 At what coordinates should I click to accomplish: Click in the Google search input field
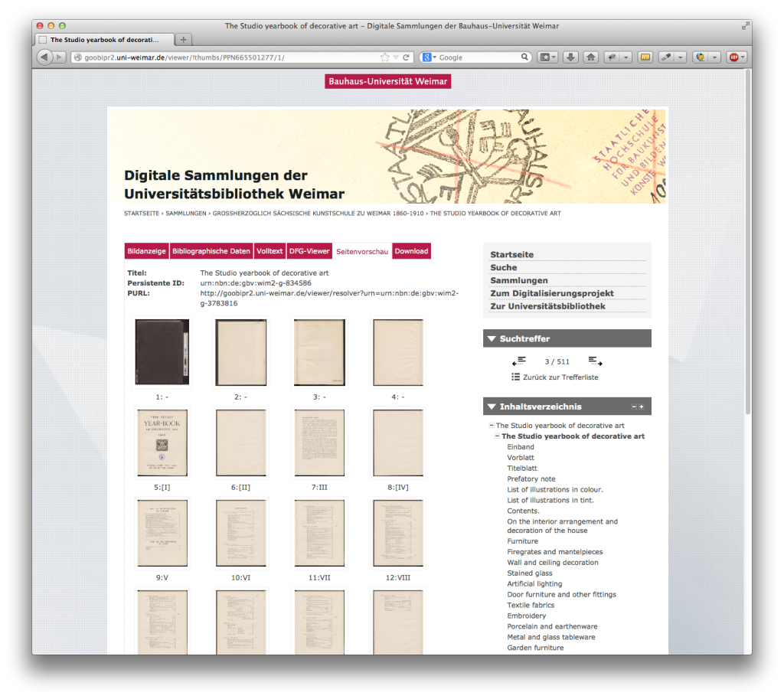coord(478,57)
